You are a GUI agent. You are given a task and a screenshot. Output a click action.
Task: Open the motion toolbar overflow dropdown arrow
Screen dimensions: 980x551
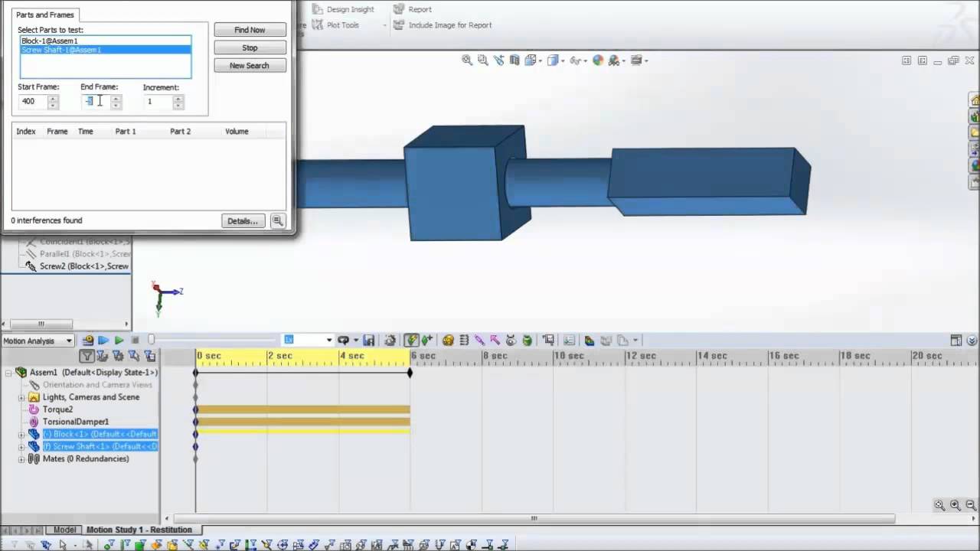coord(635,340)
